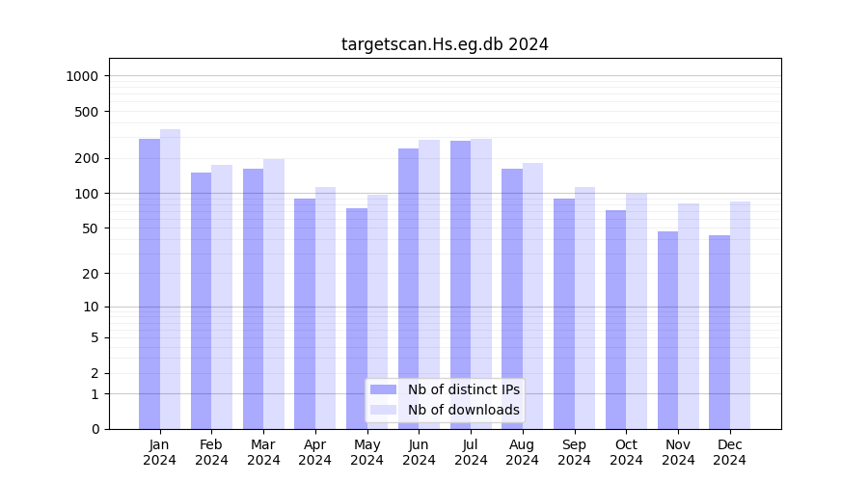
Task: Click the distinct IPs legend color swatch
Action: point(383,389)
